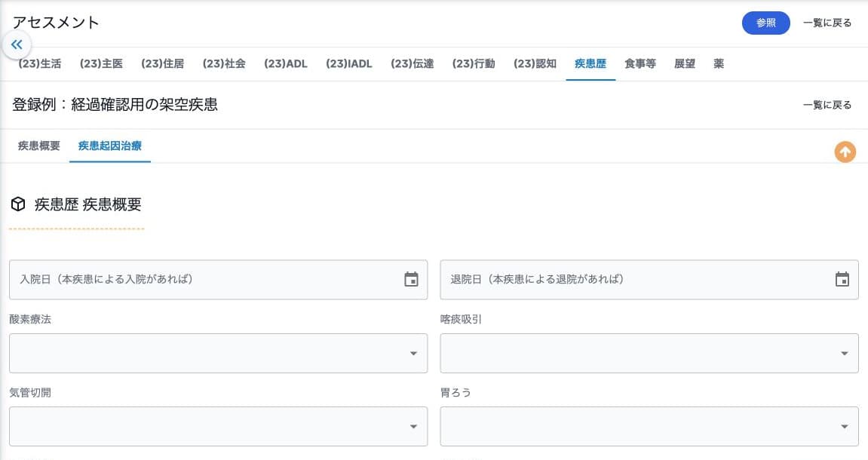Click the 胃ろう field label
This screenshot has width=868, height=460.
455,392
